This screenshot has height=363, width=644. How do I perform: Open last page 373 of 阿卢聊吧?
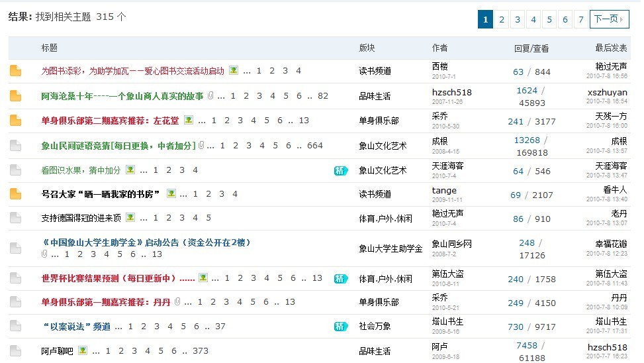point(200,350)
